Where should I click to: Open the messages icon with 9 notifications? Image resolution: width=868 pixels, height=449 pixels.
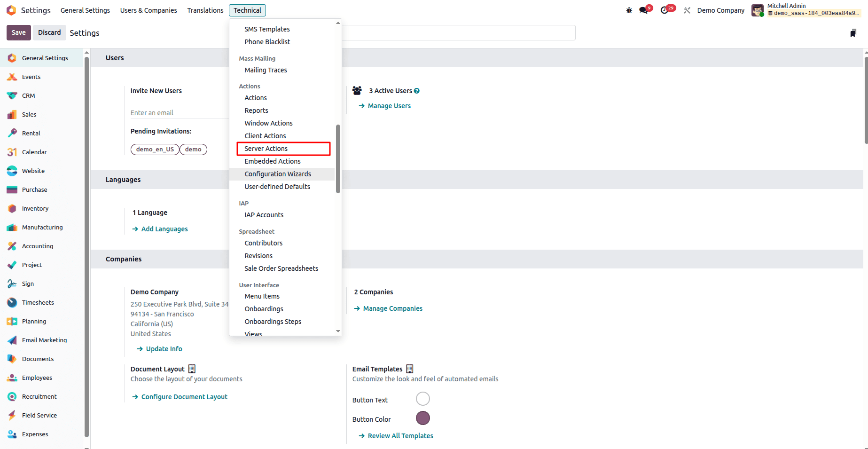[642, 9]
